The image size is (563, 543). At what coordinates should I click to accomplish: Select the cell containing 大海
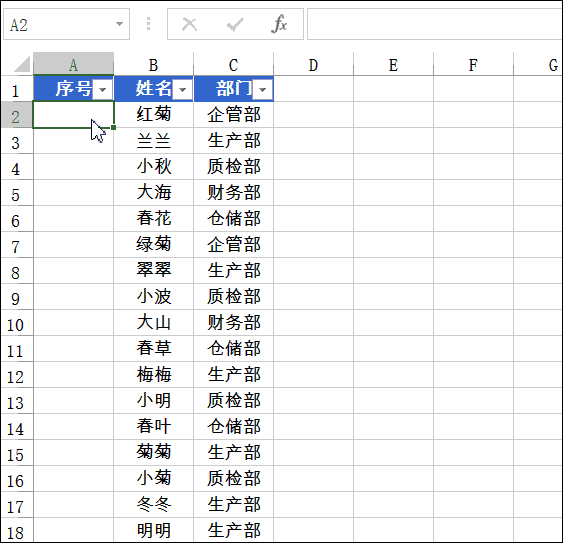pyautogui.click(x=154, y=193)
